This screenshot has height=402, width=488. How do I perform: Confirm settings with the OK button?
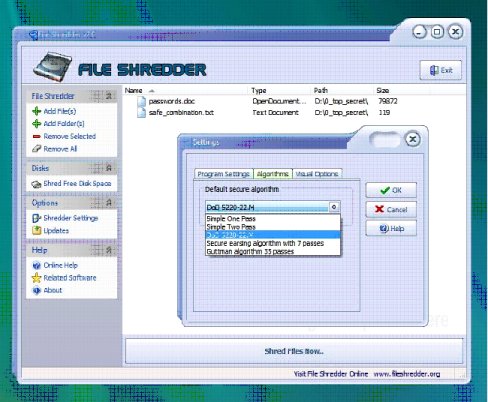(x=391, y=190)
